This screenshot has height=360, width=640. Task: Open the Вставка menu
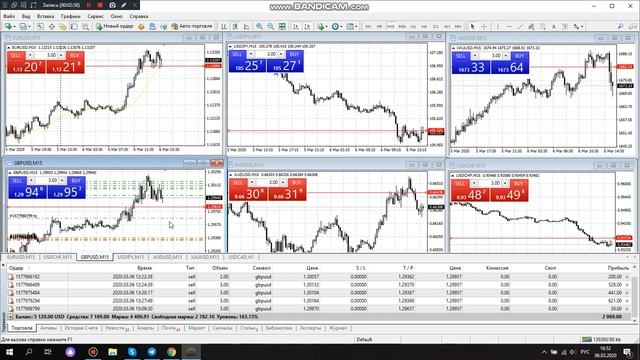tap(45, 16)
